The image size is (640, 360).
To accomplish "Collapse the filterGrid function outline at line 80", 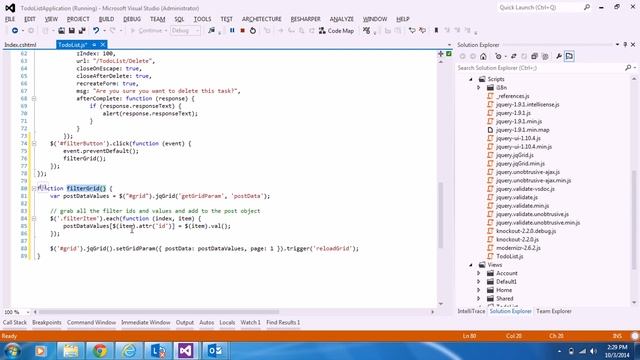I will pyautogui.click(x=34, y=188).
